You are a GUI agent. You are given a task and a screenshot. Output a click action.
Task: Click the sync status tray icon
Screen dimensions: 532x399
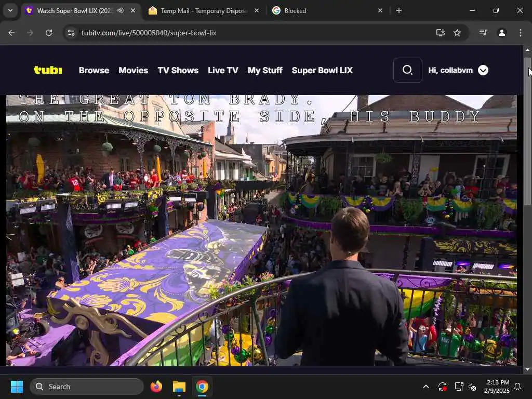(x=443, y=387)
